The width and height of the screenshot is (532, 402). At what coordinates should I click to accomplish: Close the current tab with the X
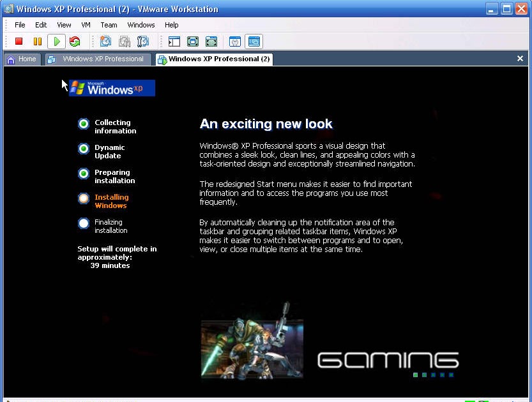[520, 59]
